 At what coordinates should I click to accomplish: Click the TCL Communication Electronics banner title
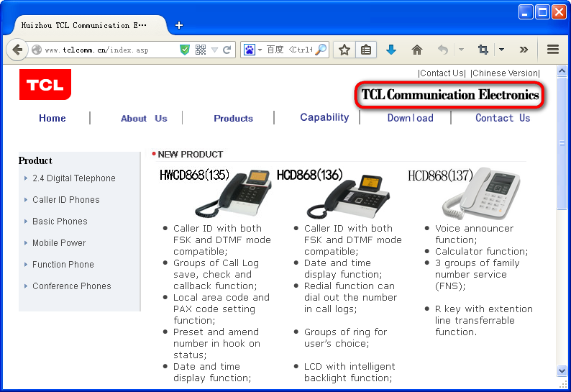click(x=449, y=95)
